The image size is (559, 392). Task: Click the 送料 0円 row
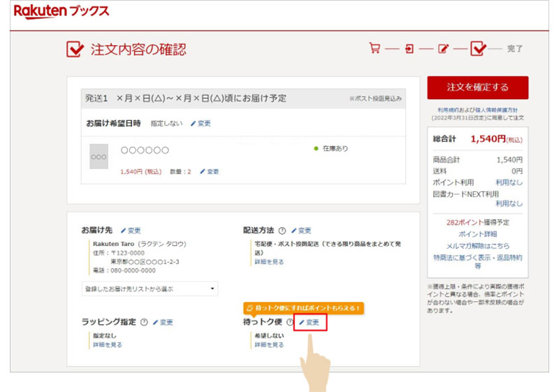point(478,171)
